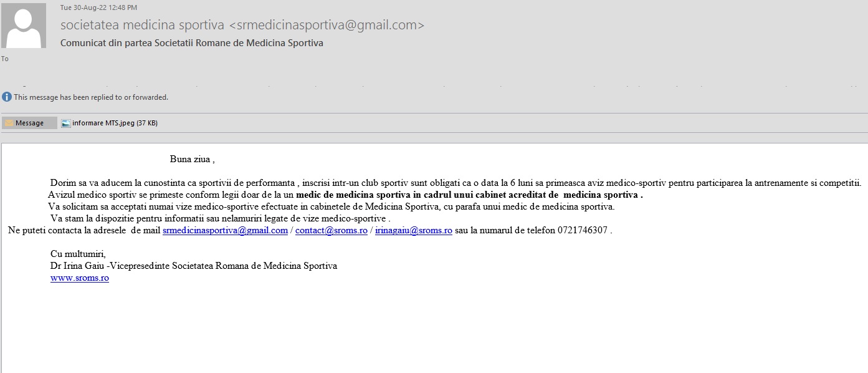Select the Message tab

[29, 123]
